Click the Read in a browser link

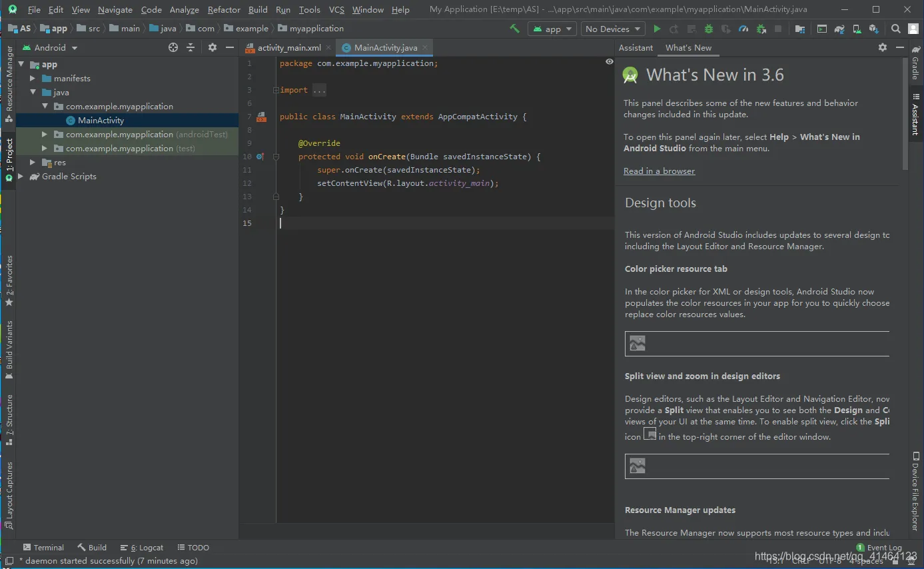[x=659, y=171]
